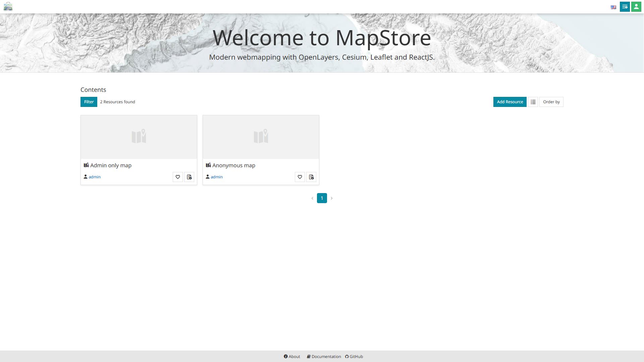Click the Anonymous map title
The width and height of the screenshot is (644, 362).
(x=234, y=165)
